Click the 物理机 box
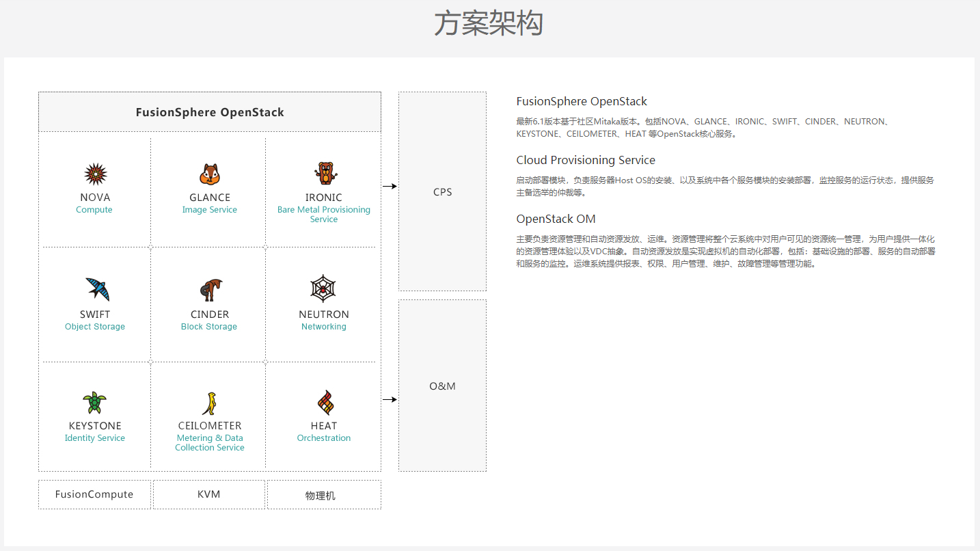Viewport: 980px width, 551px height. point(324,494)
